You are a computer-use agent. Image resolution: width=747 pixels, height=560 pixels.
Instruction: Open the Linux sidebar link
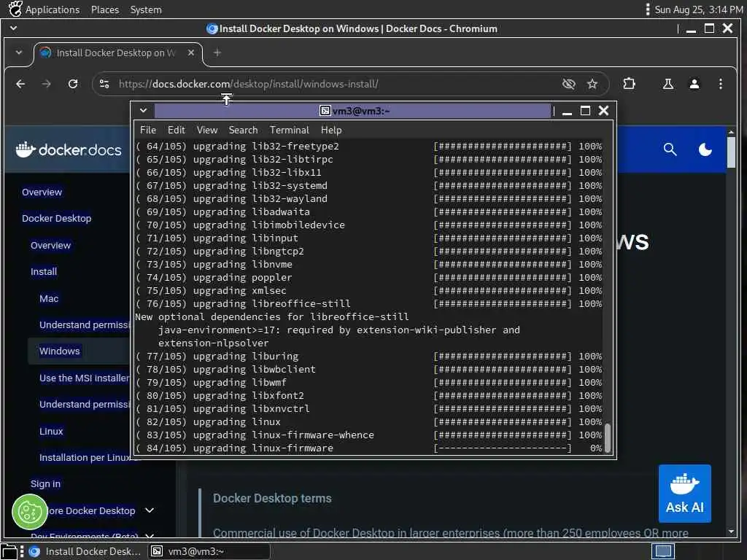click(x=51, y=432)
